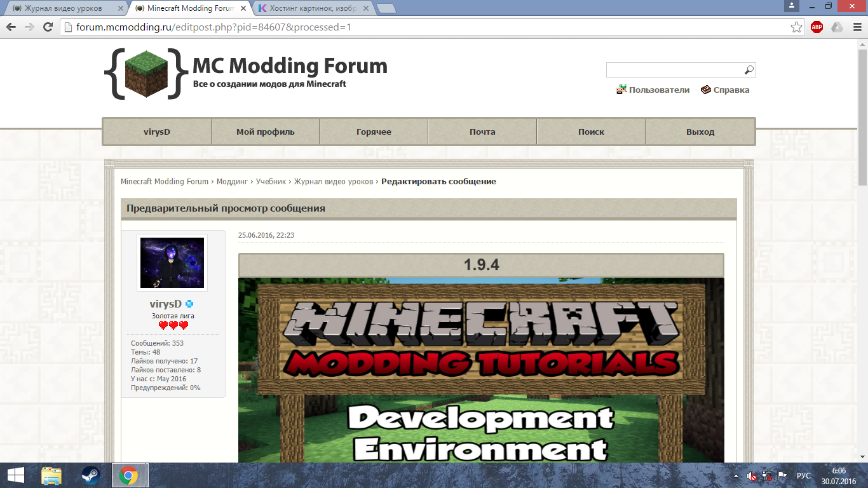This screenshot has height=488, width=868.
Task: Click the Предупреждений: 0% line
Action: pyautogui.click(x=166, y=388)
